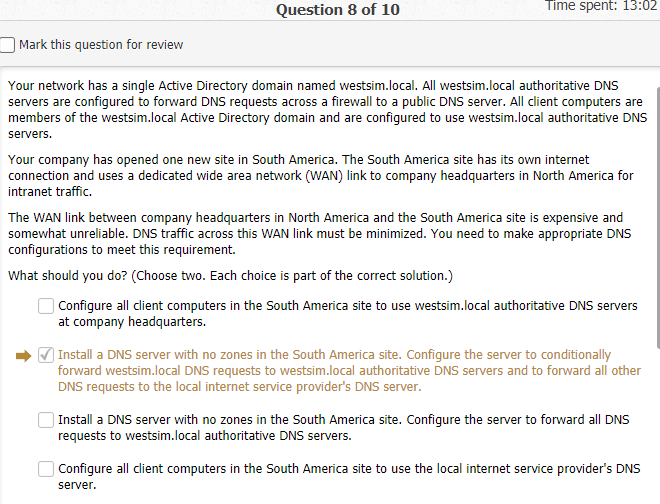Click the Question 8 of 10 heading
This screenshot has height=504, width=660.
pyautogui.click(x=337, y=10)
